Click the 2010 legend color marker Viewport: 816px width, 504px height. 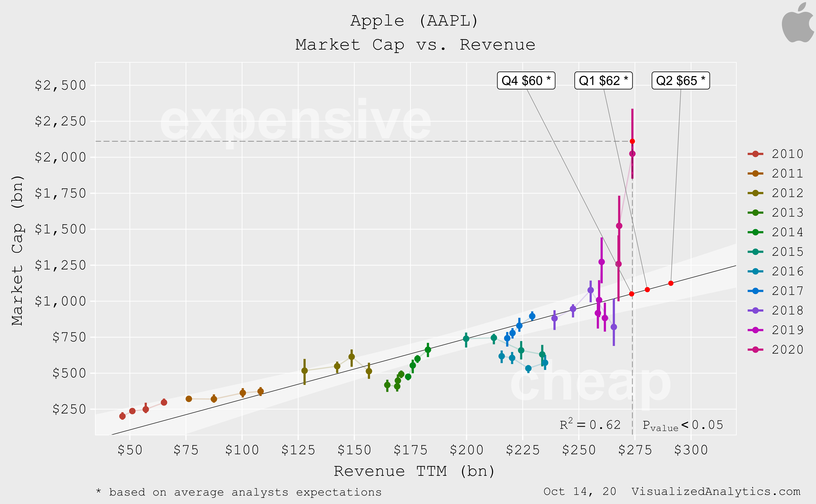point(756,154)
